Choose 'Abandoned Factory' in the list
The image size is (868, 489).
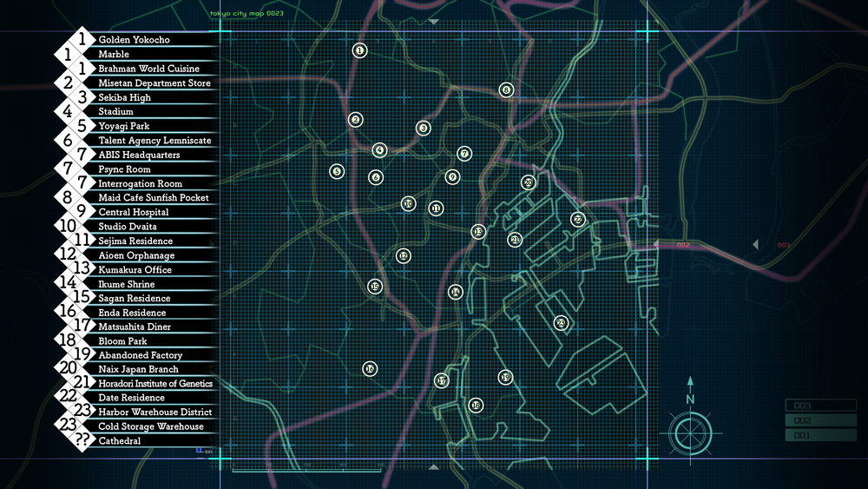coord(141,355)
